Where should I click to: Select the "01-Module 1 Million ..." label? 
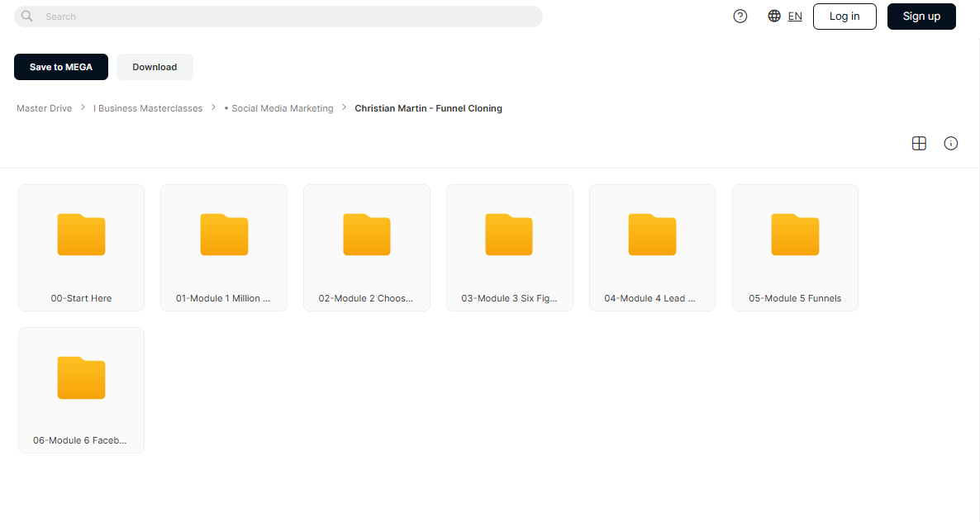223,298
